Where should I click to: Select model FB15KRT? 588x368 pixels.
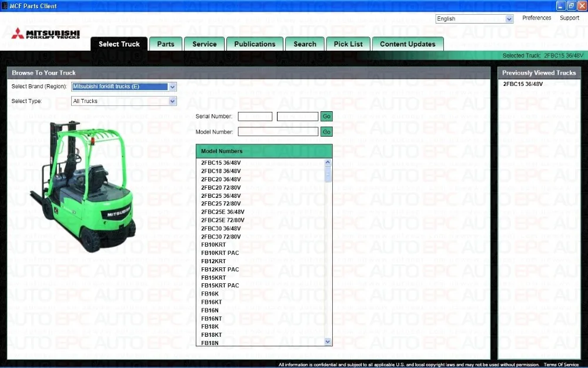(x=213, y=278)
